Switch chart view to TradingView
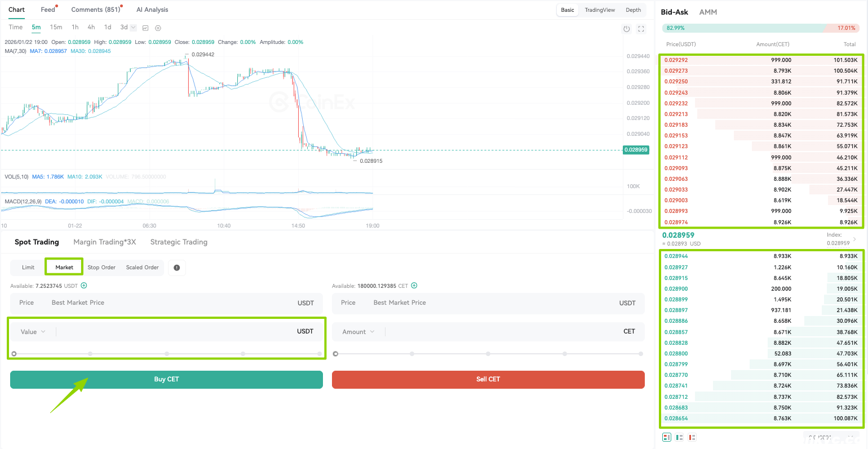Image resolution: width=868 pixels, height=449 pixels. pyautogui.click(x=600, y=10)
